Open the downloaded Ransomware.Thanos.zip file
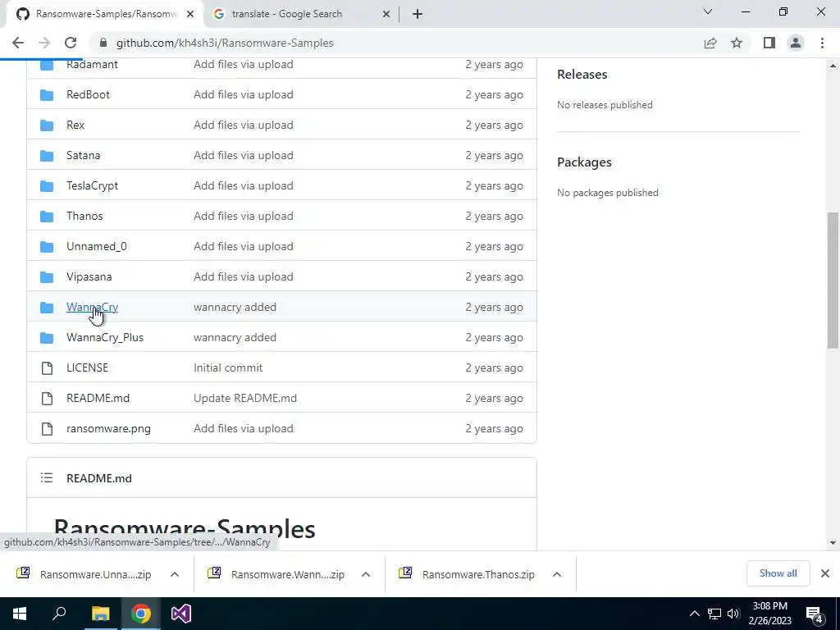840x630 pixels. coord(467,574)
